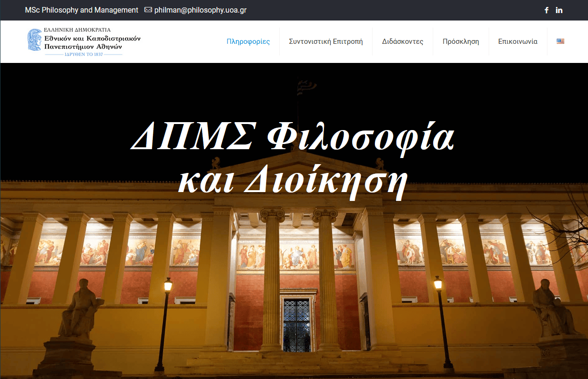Screen dimensions: 588x379
Task: Switch language via the flag icon
Action: click(x=560, y=41)
